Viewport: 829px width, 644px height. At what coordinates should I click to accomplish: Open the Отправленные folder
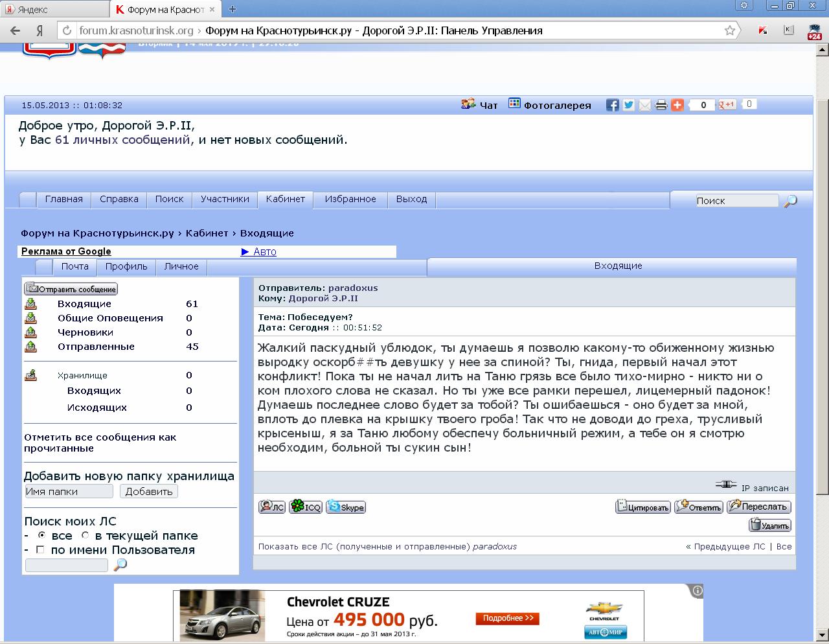click(96, 347)
